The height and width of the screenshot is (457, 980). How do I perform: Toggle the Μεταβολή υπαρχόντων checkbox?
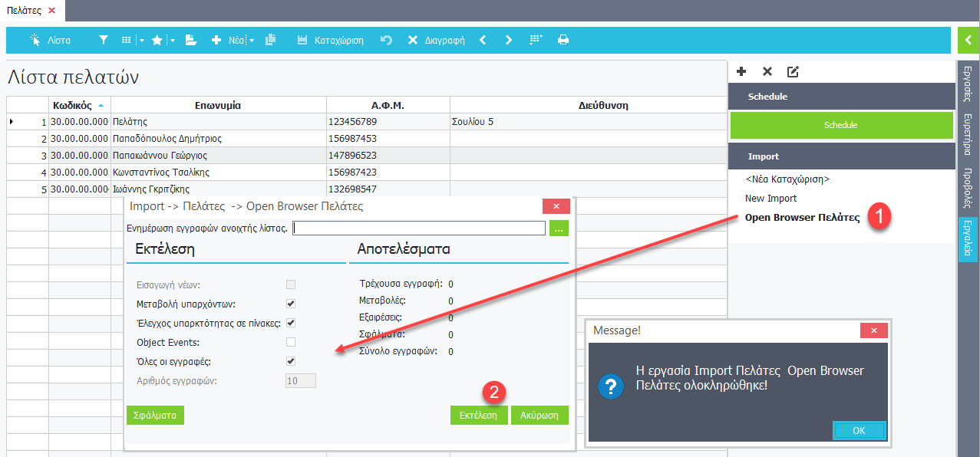(291, 304)
